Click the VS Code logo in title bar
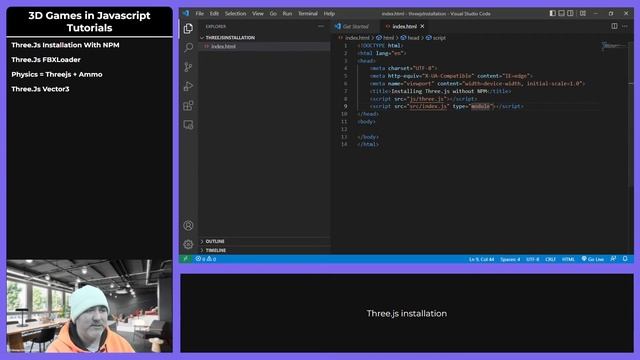 [x=186, y=13]
